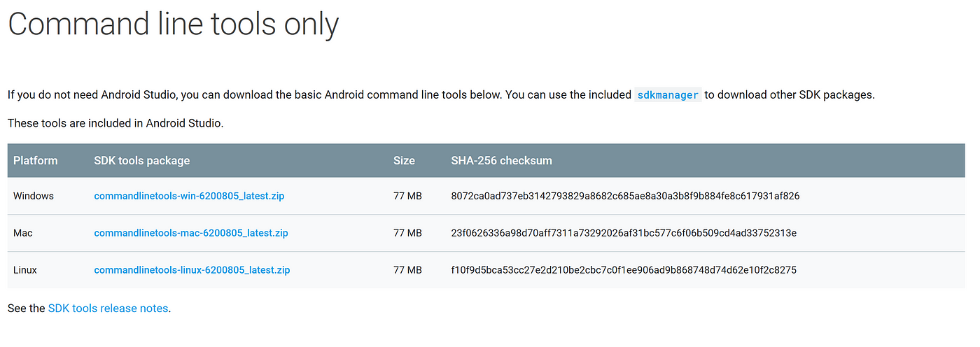Click the 77 MB size in Windows row
This screenshot has width=980, height=347.
407,196
